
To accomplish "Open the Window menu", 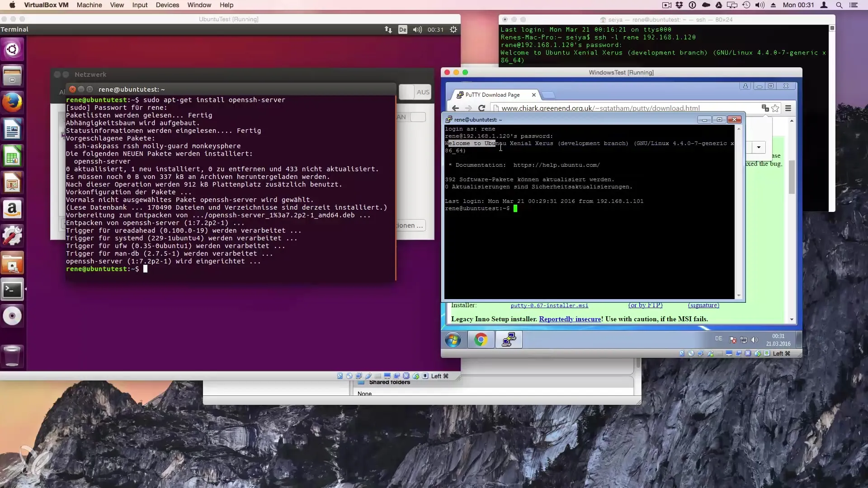I will [x=199, y=5].
